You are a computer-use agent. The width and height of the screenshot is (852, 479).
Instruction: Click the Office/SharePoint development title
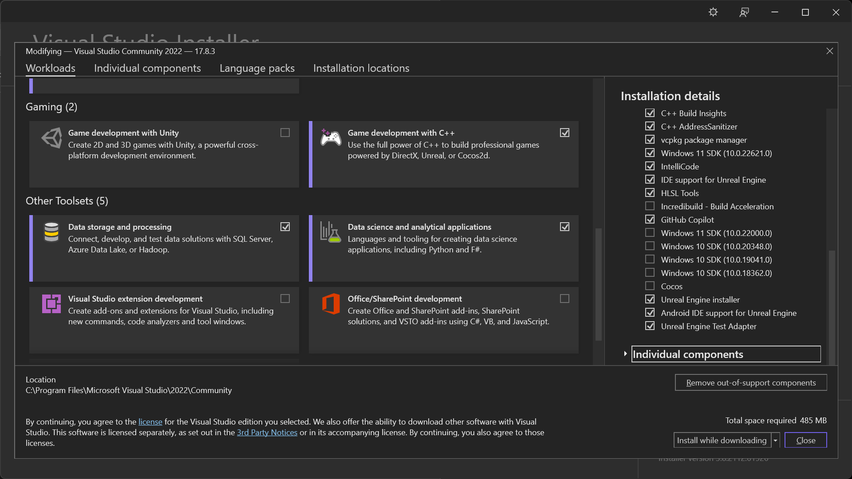coord(405,299)
